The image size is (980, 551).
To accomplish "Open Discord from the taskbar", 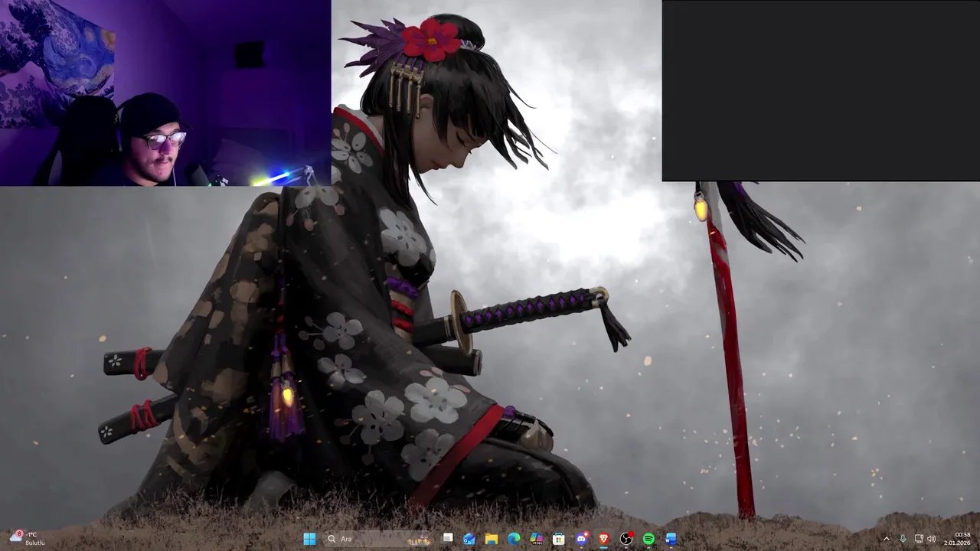I will click(x=581, y=539).
